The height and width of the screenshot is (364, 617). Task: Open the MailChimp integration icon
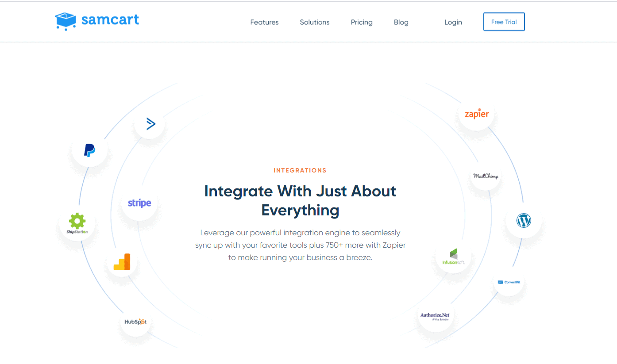[x=486, y=176]
